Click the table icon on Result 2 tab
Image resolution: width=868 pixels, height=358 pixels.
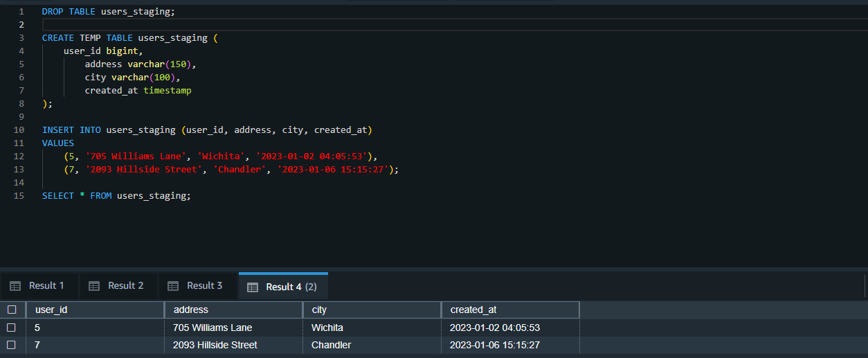pos(95,286)
